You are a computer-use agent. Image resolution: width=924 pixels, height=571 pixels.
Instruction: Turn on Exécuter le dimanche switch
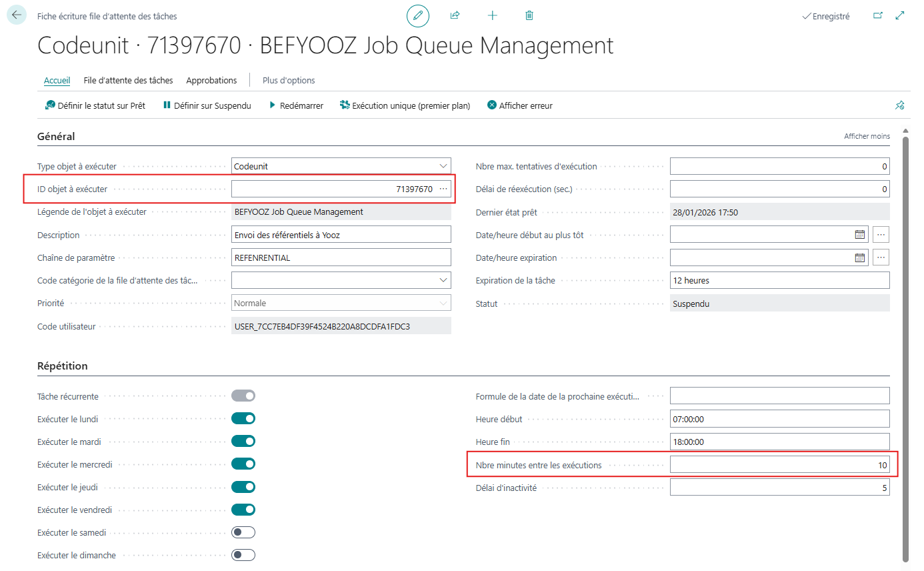pos(243,555)
